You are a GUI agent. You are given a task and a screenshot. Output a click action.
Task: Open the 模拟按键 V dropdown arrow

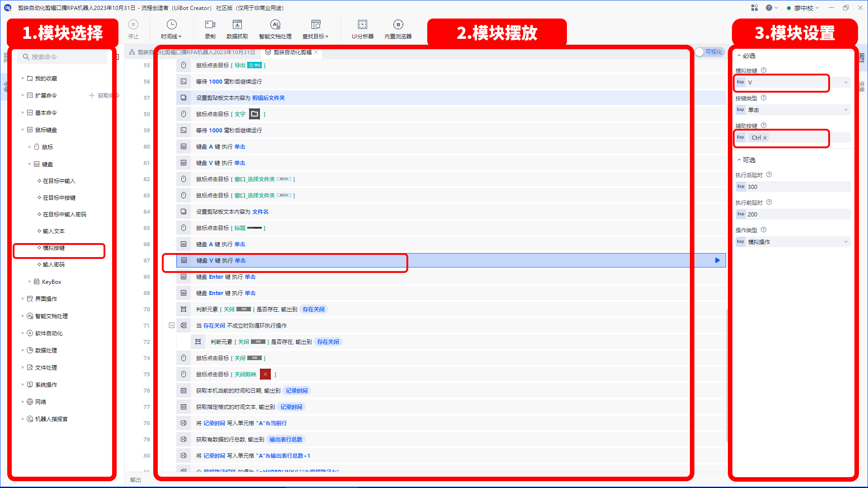(x=846, y=82)
